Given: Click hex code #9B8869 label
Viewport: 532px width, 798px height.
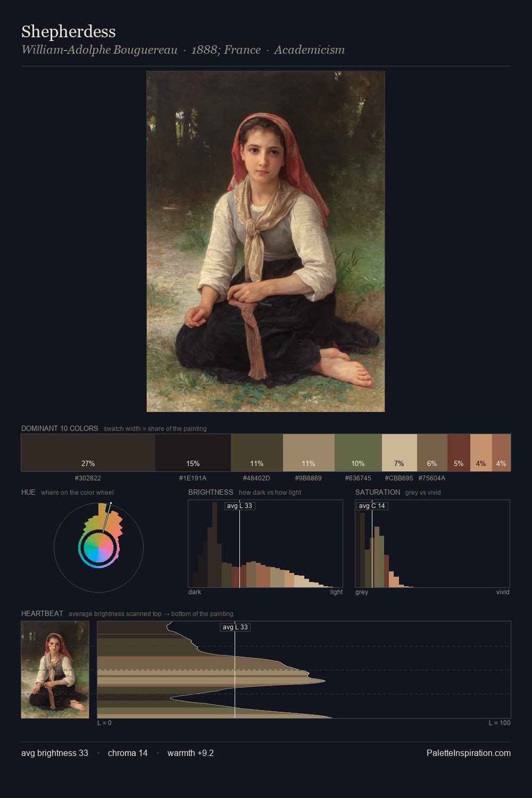Looking at the screenshot, I should coord(309,478).
